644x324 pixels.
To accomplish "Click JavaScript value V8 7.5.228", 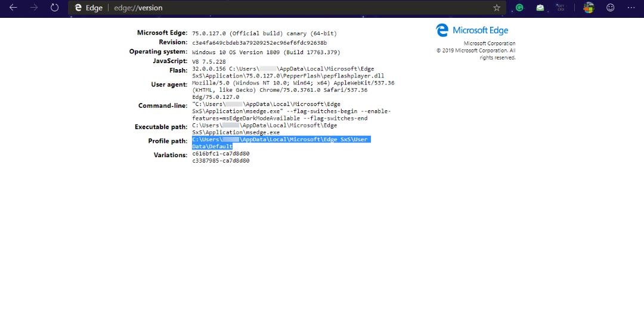I will coord(209,62).
